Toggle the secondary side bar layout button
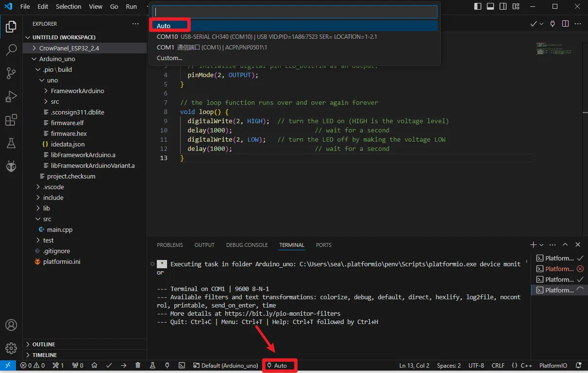 click(x=503, y=7)
